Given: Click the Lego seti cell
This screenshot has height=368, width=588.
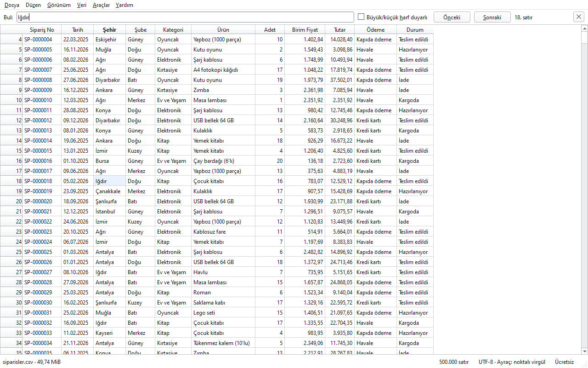Looking at the screenshot, I should coord(223,313).
